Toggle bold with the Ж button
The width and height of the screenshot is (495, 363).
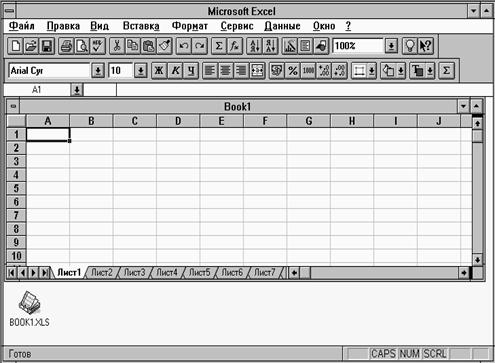159,71
